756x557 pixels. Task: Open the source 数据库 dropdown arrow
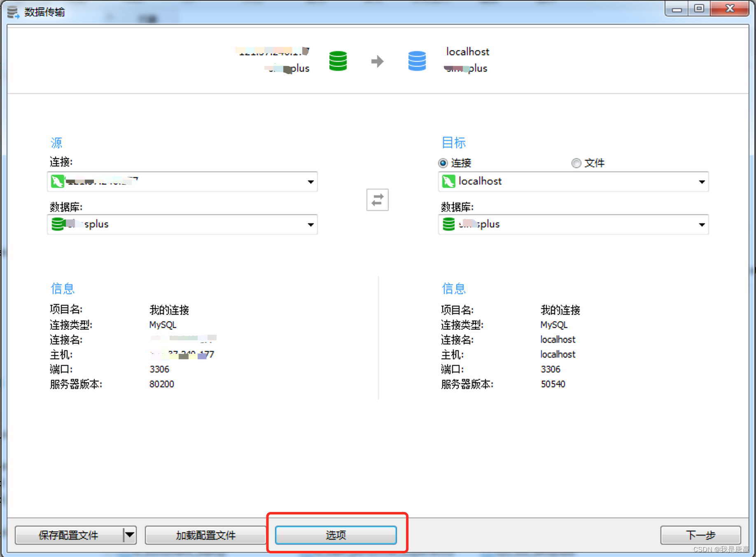[310, 225]
